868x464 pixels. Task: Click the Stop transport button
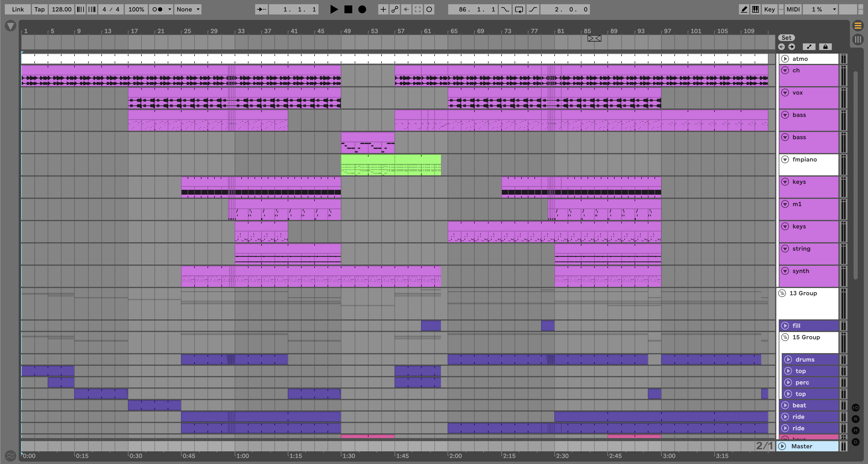tap(348, 9)
